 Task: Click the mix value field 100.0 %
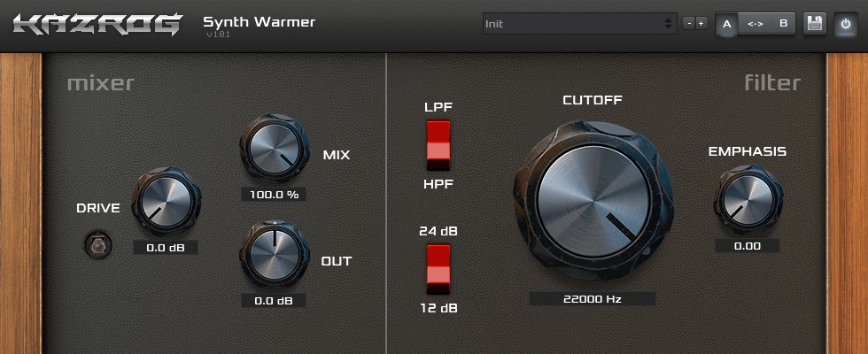274,195
